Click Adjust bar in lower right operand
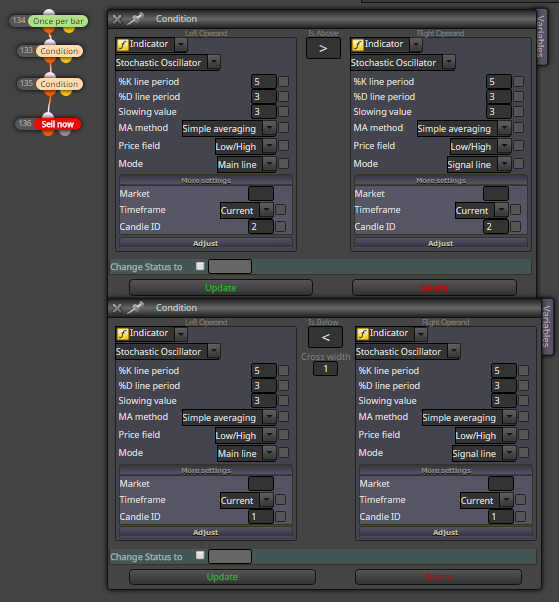The height and width of the screenshot is (602, 559). click(x=446, y=532)
